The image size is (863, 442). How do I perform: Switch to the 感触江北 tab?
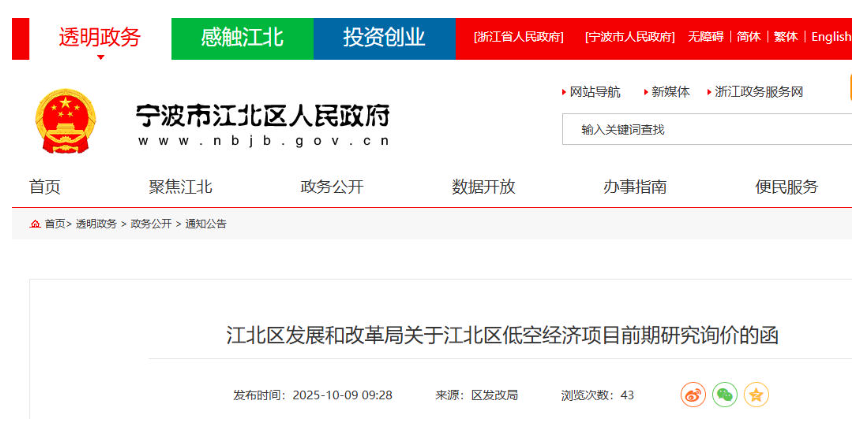coord(242,38)
